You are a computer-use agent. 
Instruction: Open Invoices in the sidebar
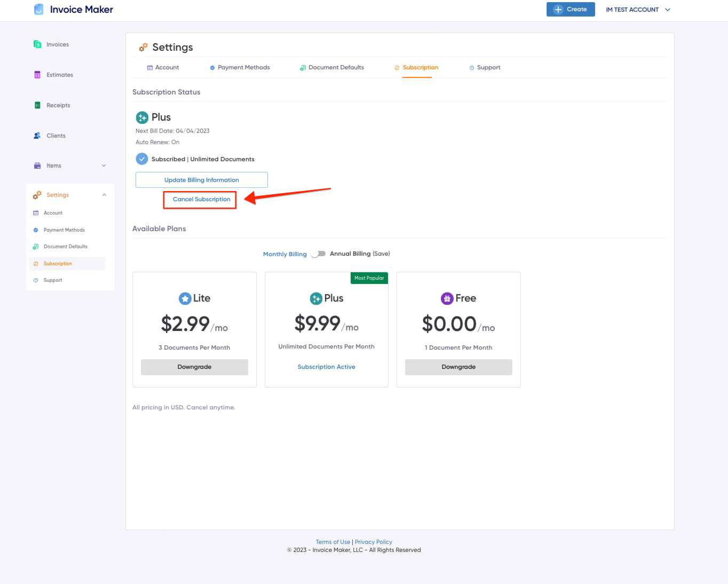pos(58,45)
